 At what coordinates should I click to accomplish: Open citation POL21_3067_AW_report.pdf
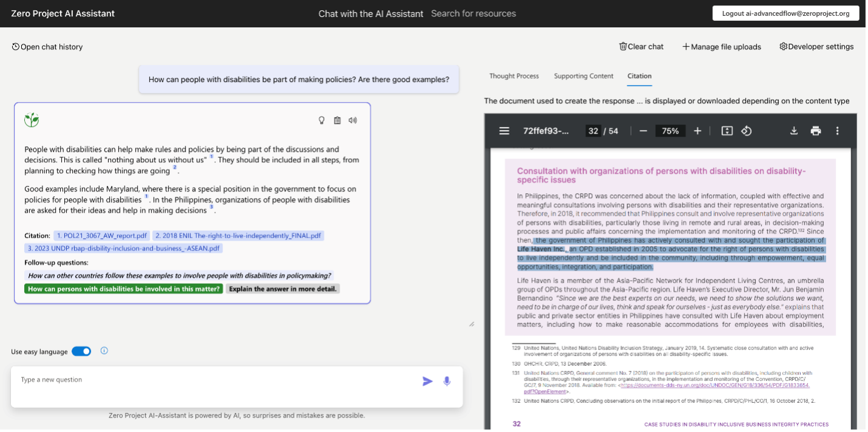[x=101, y=236]
